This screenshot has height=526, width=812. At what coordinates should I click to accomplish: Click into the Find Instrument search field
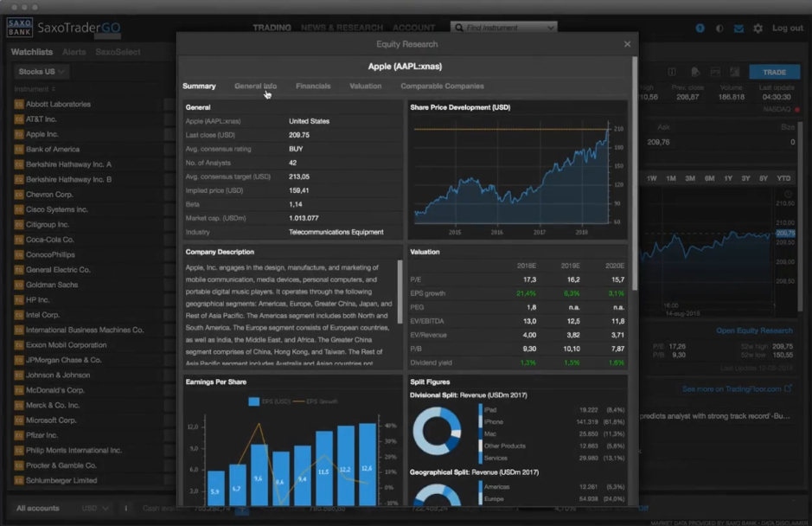[503, 28]
